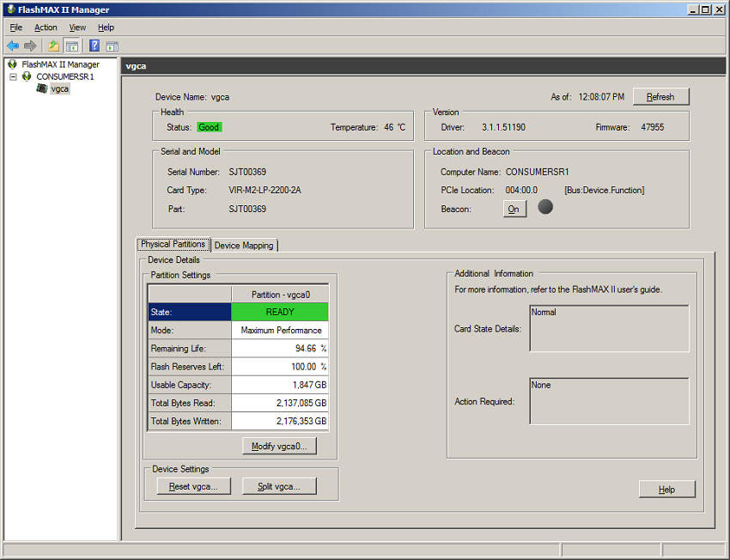Click the Split vgca... button
The height and width of the screenshot is (560, 730).
(x=279, y=486)
